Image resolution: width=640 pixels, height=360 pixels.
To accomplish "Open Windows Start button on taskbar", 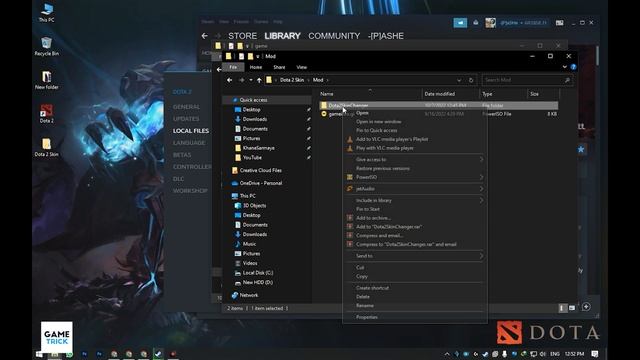I will tap(40, 354).
